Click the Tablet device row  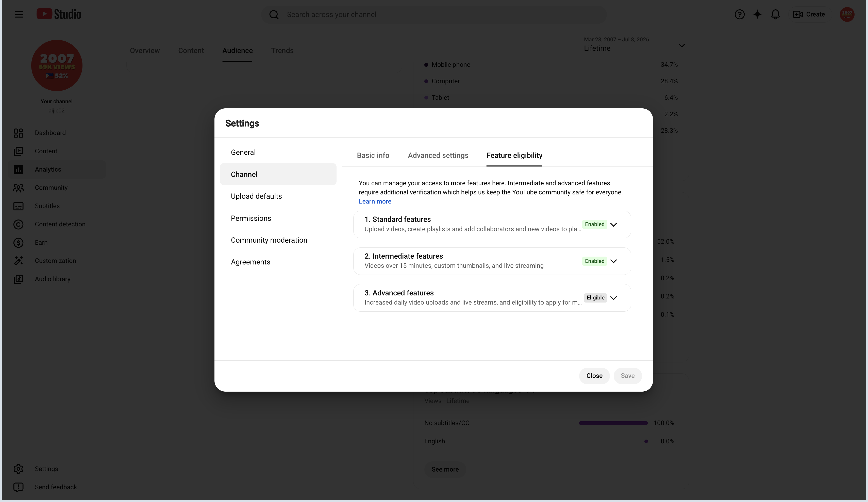pyautogui.click(x=551, y=97)
